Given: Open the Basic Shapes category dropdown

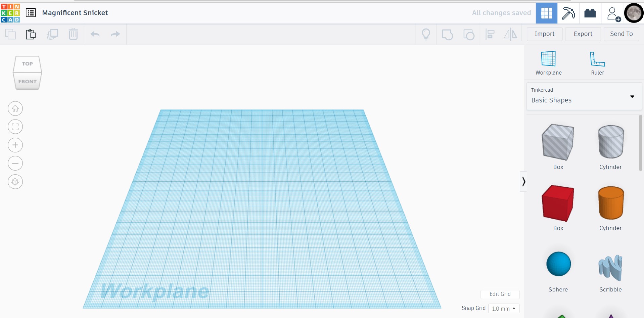Looking at the screenshot, I should coord(584,96).
